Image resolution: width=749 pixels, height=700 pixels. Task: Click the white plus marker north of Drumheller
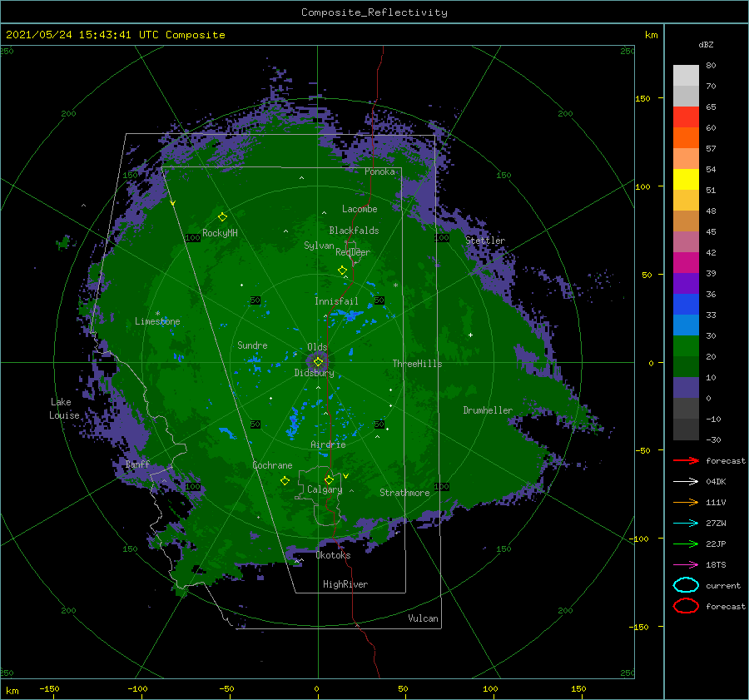470,335
